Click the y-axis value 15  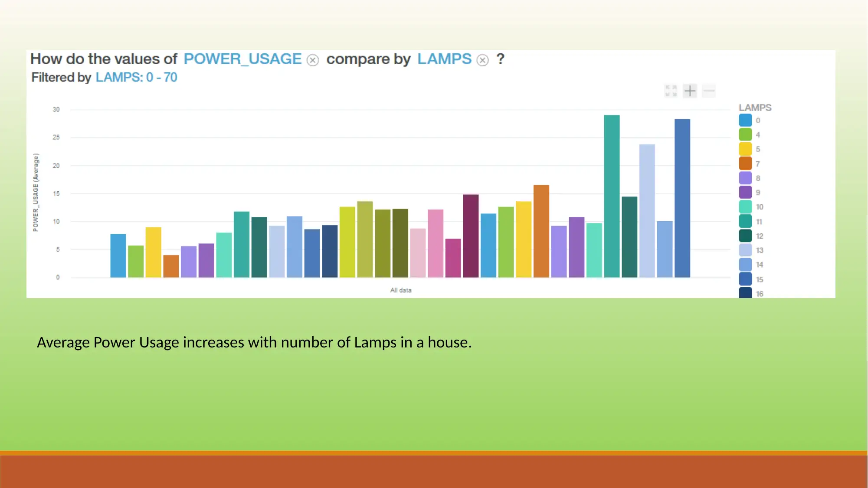[x=56, y=193]
